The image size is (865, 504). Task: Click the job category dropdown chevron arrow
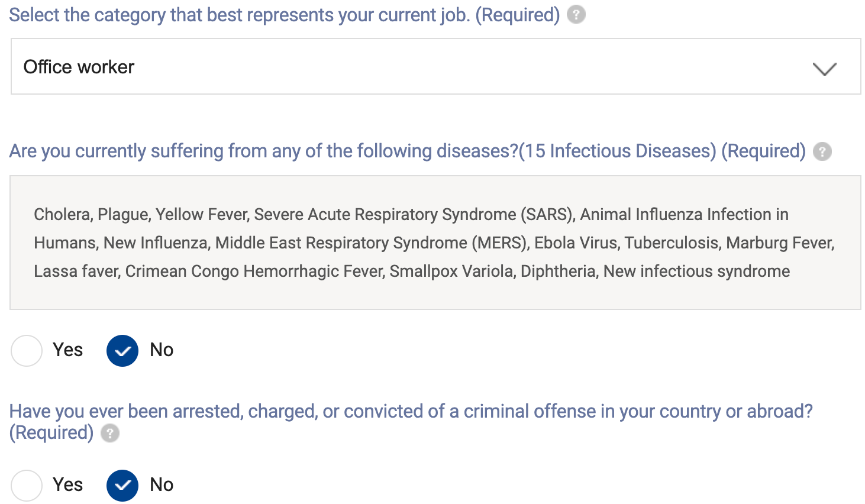824,69
